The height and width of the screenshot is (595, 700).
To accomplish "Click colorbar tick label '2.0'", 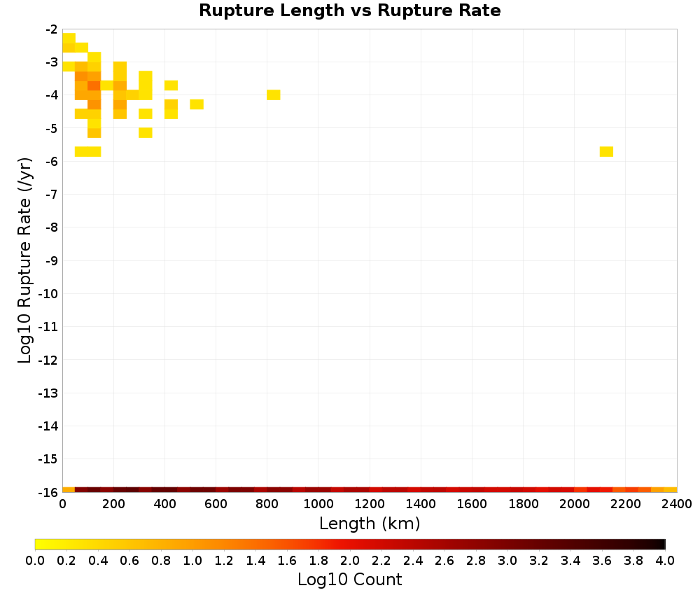I will [x=350, y=560].
